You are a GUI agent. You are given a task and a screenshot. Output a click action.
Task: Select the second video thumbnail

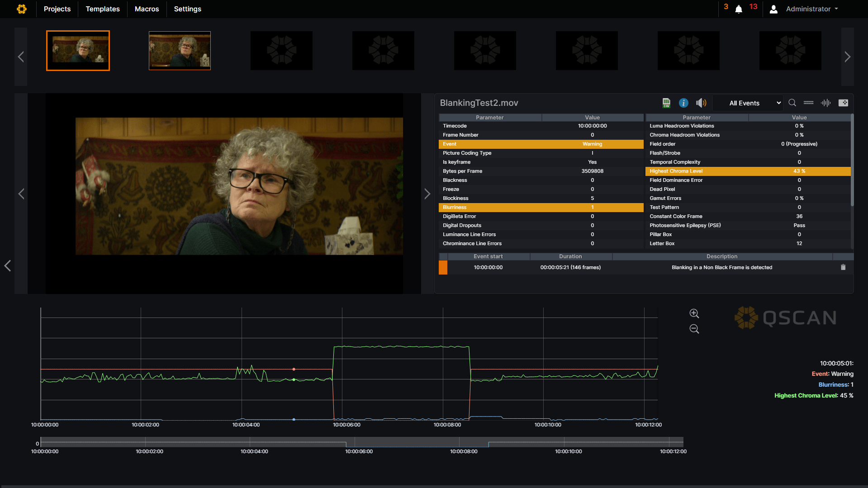pos(180,51)
